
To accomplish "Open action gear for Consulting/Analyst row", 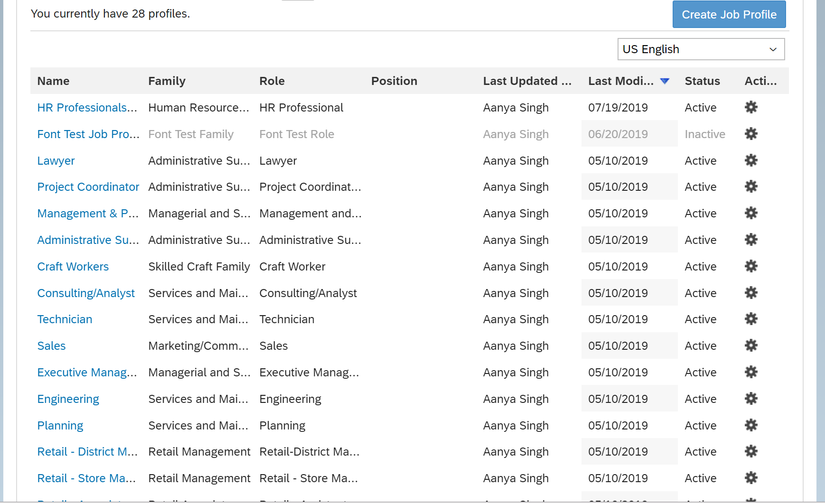I will (751, 293).
